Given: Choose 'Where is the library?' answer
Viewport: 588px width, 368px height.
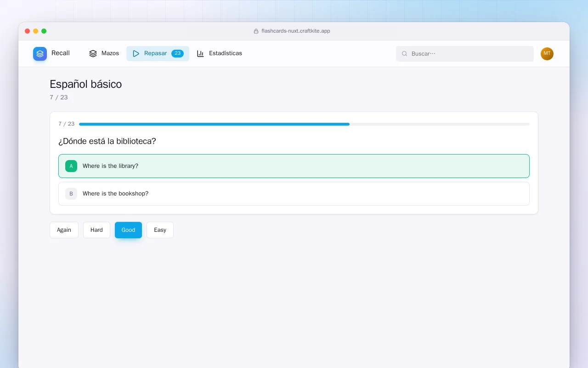Looking at the screenshot, I should [294, 166].
